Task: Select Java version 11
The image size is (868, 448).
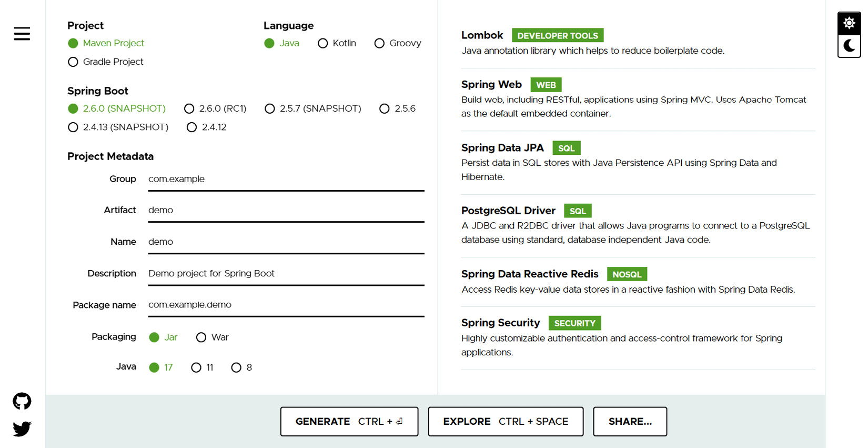Action: tap(203, 367)
